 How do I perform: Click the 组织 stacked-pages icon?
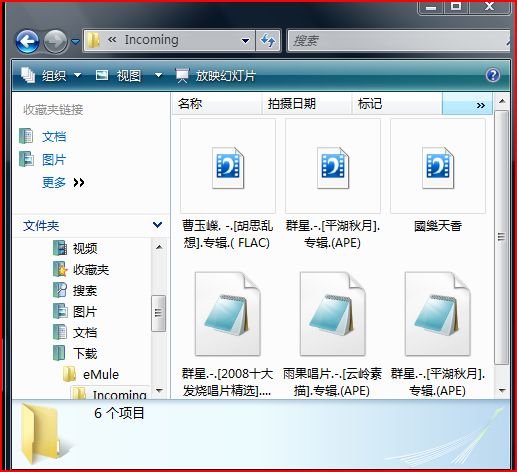[28, 75]
